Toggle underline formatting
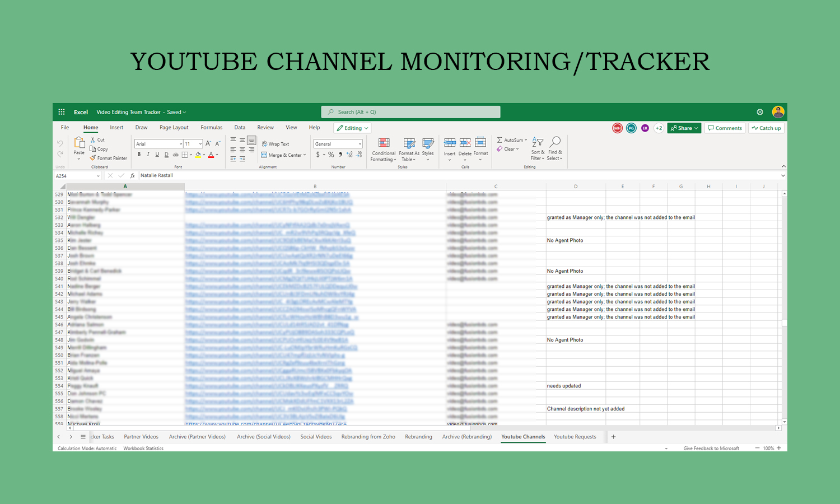840x504 pixels. [x=157, y=155]
